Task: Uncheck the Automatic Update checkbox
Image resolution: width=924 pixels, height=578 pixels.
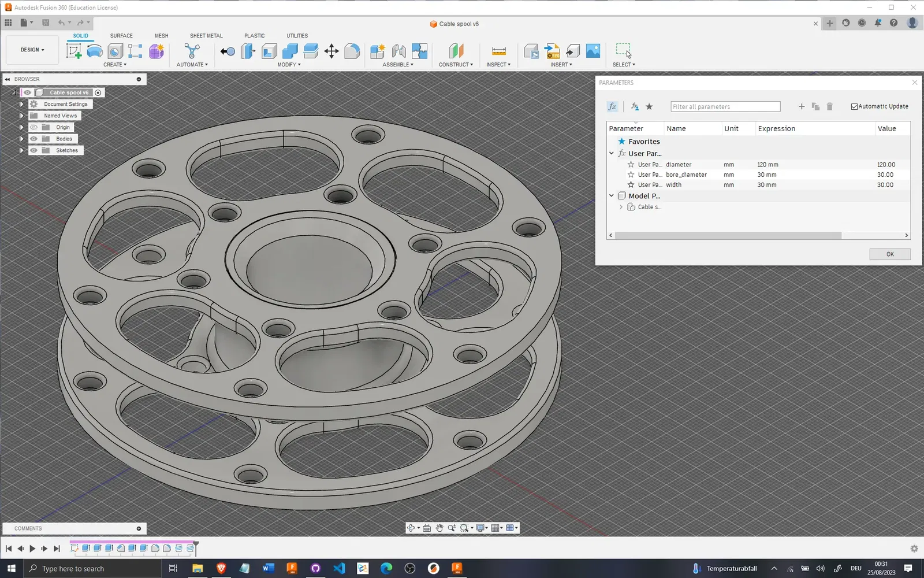Action: tap(854, 106)
